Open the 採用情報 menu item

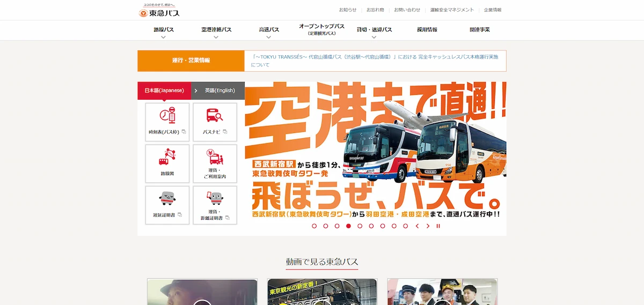[x=427, y=29]
